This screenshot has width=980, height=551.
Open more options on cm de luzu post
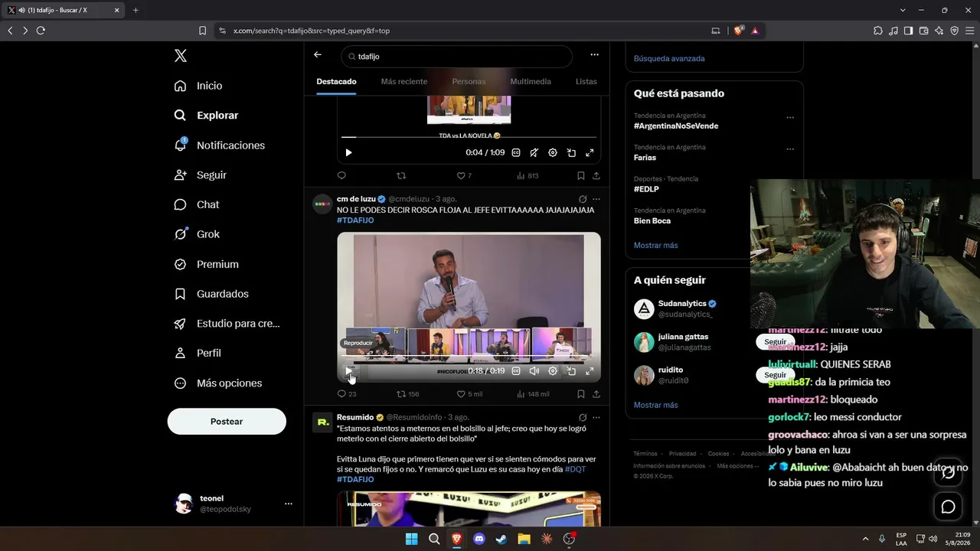coord(596,199)
